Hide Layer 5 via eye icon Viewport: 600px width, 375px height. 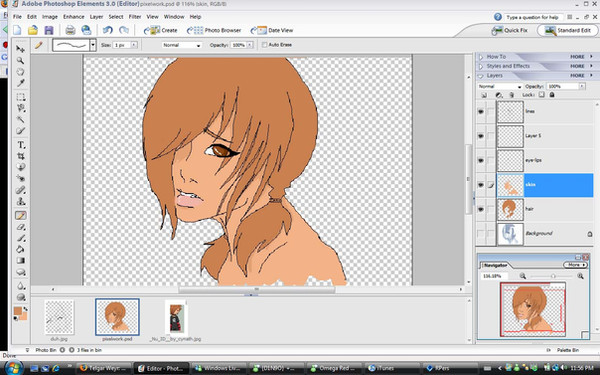481,136
